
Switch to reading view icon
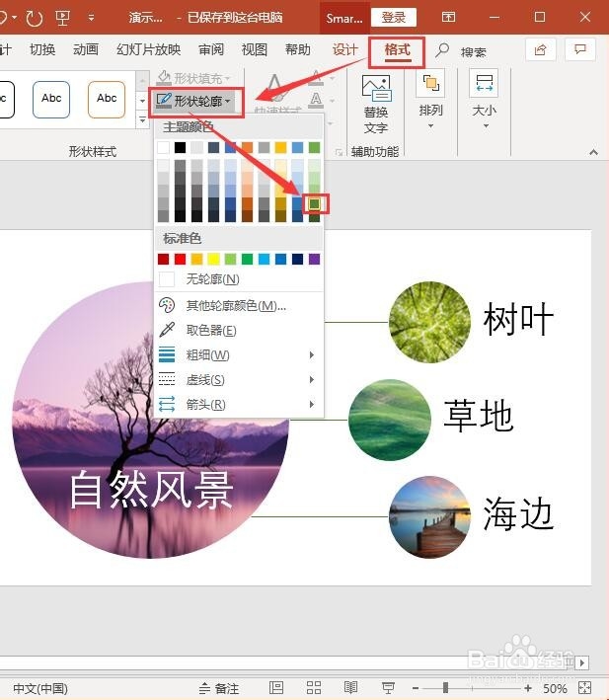pos(350,687)
